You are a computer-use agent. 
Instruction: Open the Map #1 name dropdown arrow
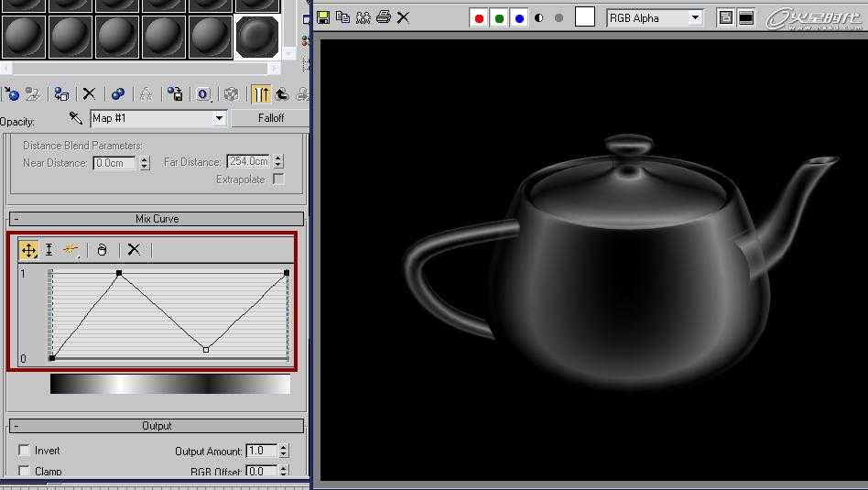tap(219, 118)
